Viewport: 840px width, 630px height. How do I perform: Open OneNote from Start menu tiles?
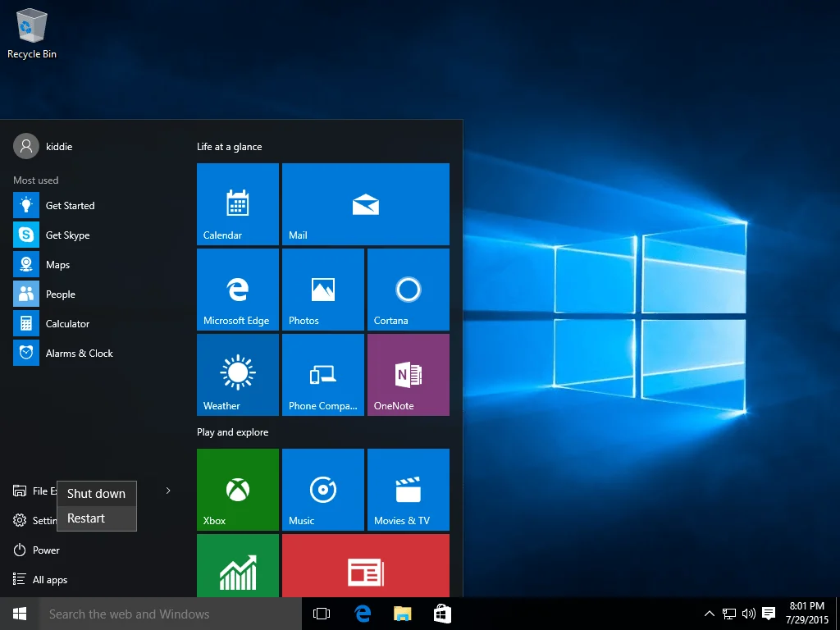pos(408,374)
